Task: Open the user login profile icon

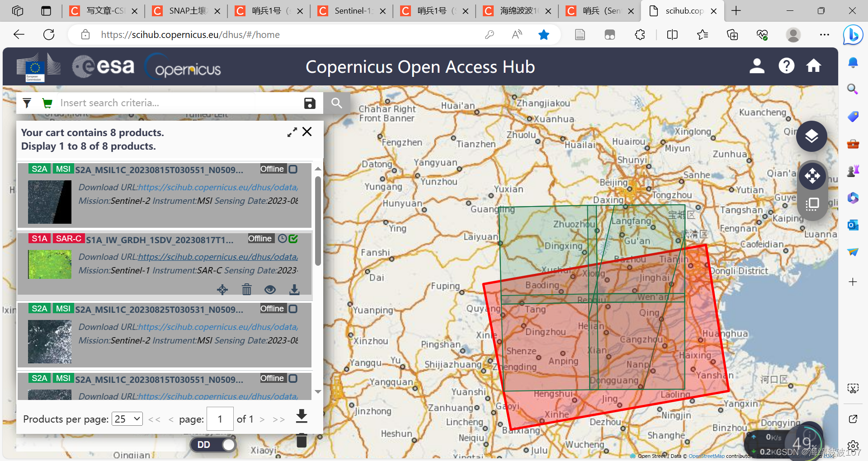Action: tap(757, 66)
